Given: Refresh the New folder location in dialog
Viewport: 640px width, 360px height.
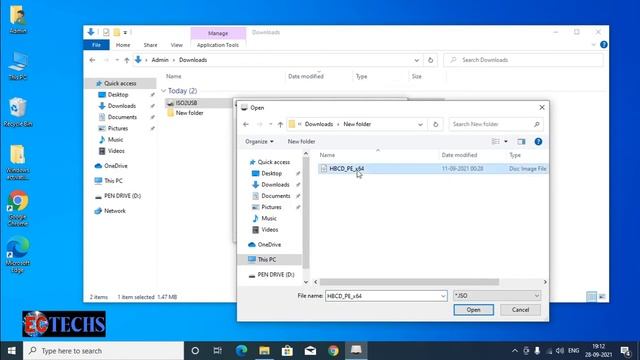Looking at the screenshot, I should [436, 124].
